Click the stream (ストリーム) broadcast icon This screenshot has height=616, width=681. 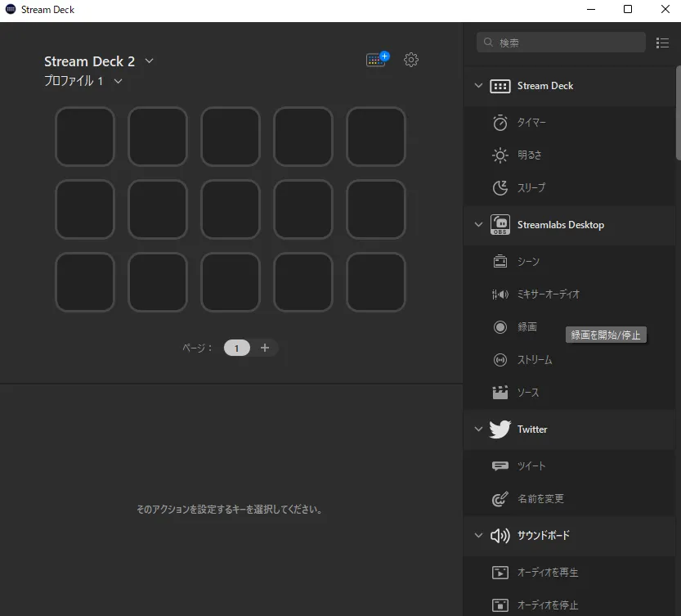click(x=500, y=360)
